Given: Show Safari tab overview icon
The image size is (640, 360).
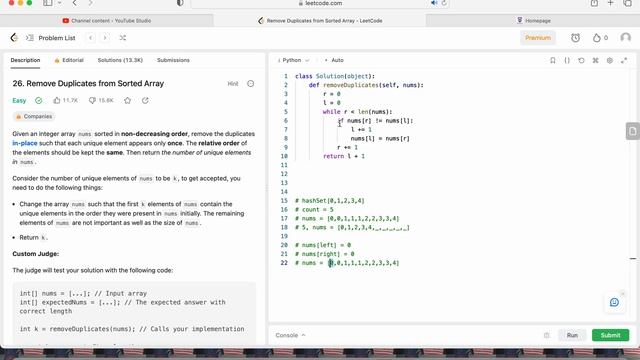Looking at the screenshot, I should point(628,3).
